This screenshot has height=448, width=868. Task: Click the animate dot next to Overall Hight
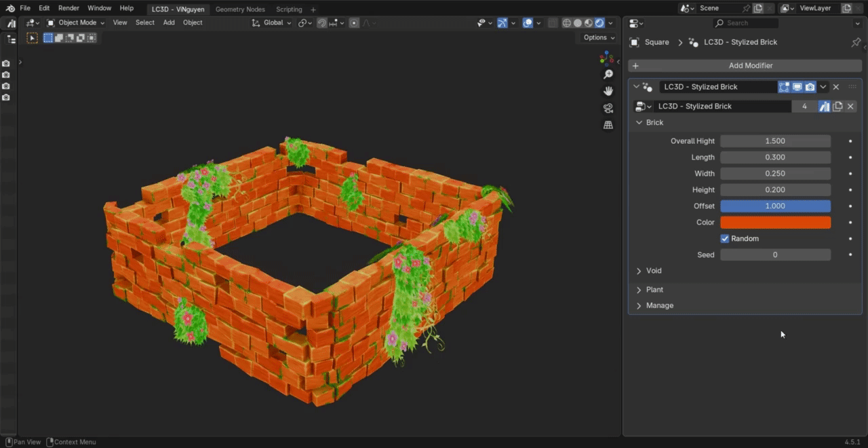click(x=850, y=141)
